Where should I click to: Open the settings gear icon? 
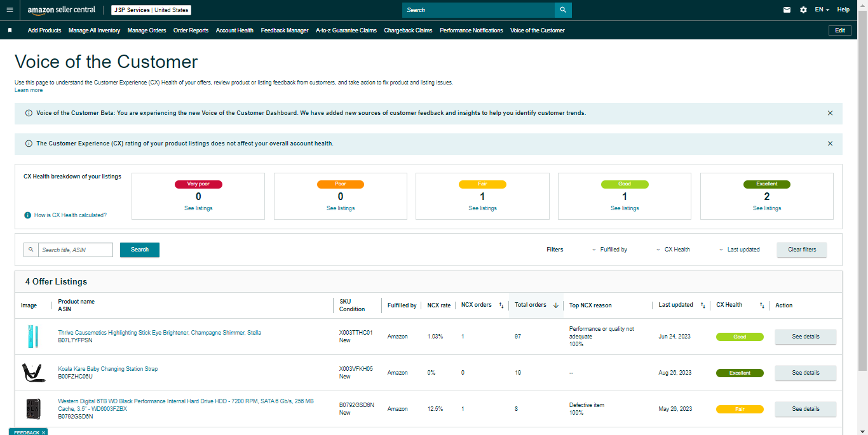[803, 10]
